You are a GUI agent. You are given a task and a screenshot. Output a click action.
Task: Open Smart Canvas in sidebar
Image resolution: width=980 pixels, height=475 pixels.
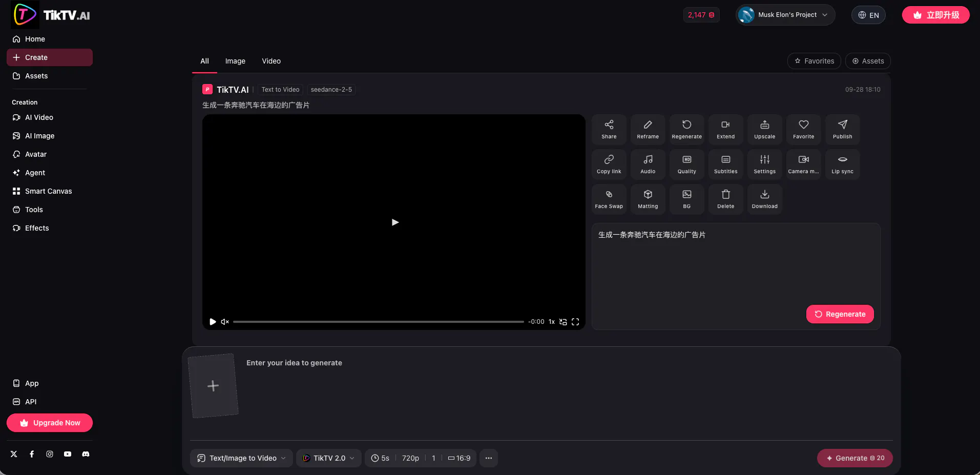pyautogui.click(x=50, y=191)
